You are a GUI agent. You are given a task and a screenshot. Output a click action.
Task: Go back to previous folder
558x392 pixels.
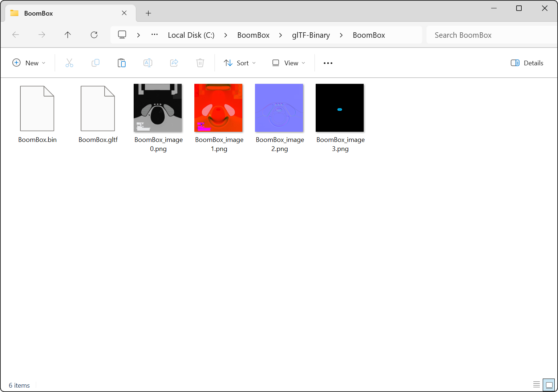[16, 35]
